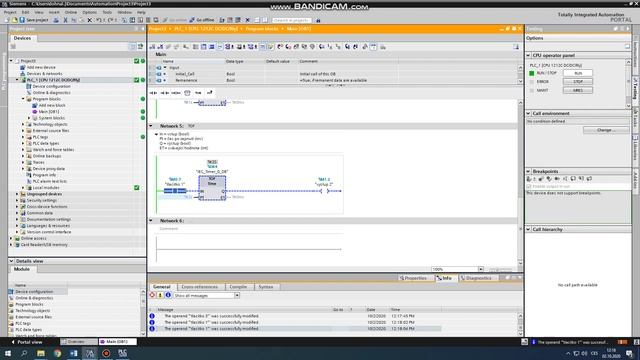
Task: Open the Online menu
Action: pos(71,12)
